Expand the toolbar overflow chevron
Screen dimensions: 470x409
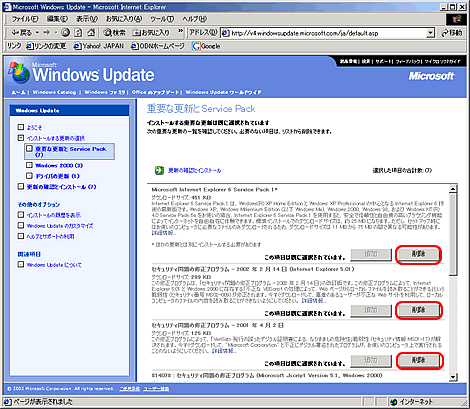[x=180, y=31]
